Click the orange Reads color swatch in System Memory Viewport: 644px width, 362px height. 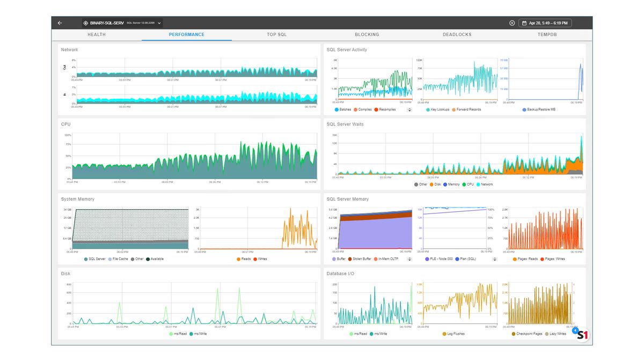click(237, 259)
